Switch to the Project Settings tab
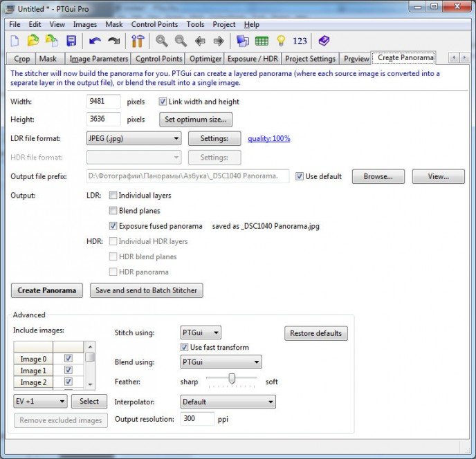Viewport: 476px width, 459px height. tap(310, 59)
